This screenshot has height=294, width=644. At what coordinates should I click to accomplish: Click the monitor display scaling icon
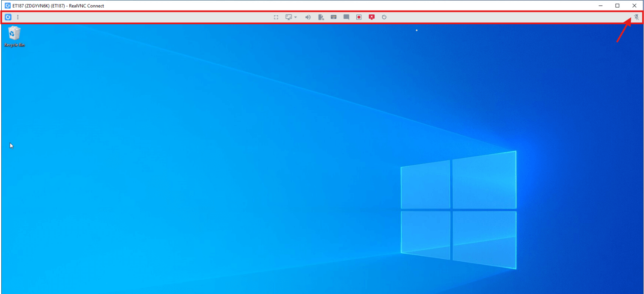[x=289, y=17]
